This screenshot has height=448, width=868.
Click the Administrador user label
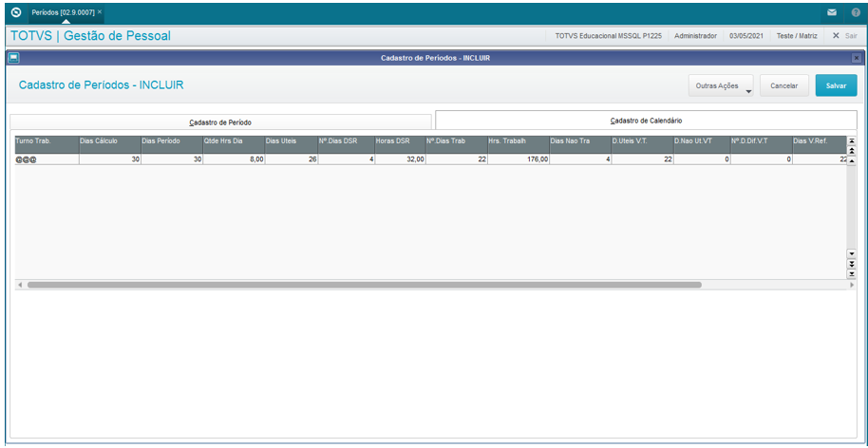click(x=695, y=35)
